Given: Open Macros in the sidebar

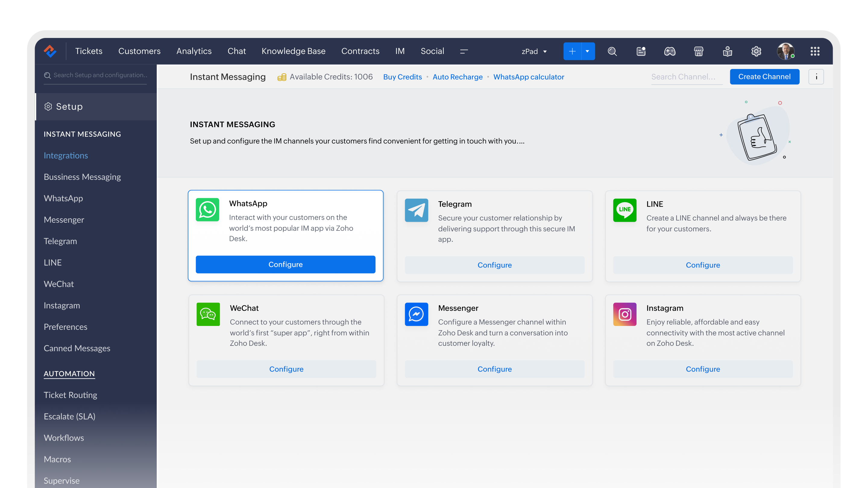Looking at the screenshot, I should pyautogui.click(x=57, y=459).
